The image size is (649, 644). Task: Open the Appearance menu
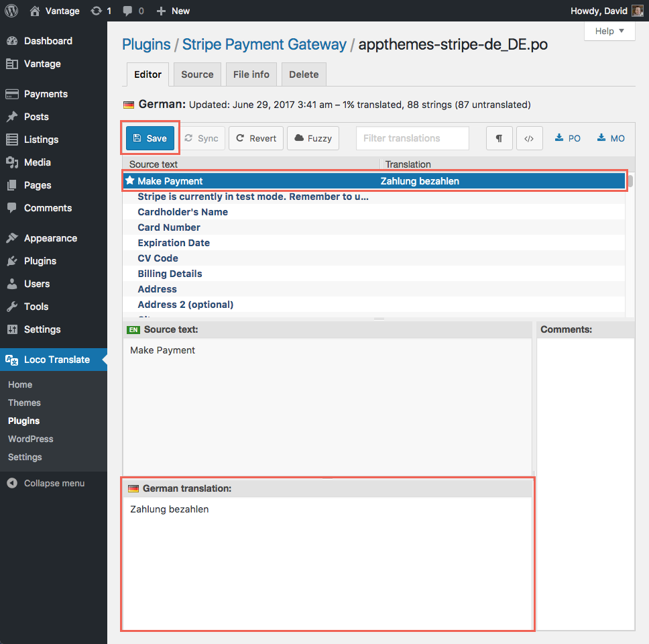[54, 238]
